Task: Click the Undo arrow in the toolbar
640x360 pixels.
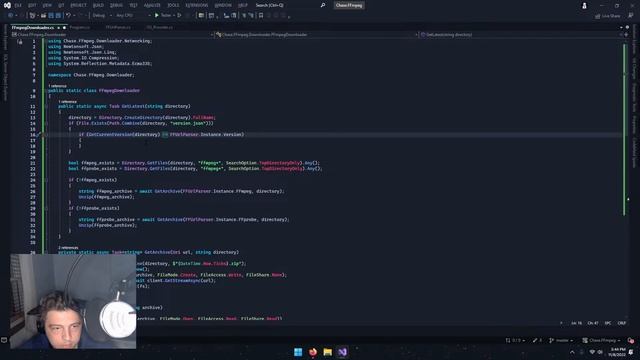Action: pyautogui.click(x=68, y=16)
